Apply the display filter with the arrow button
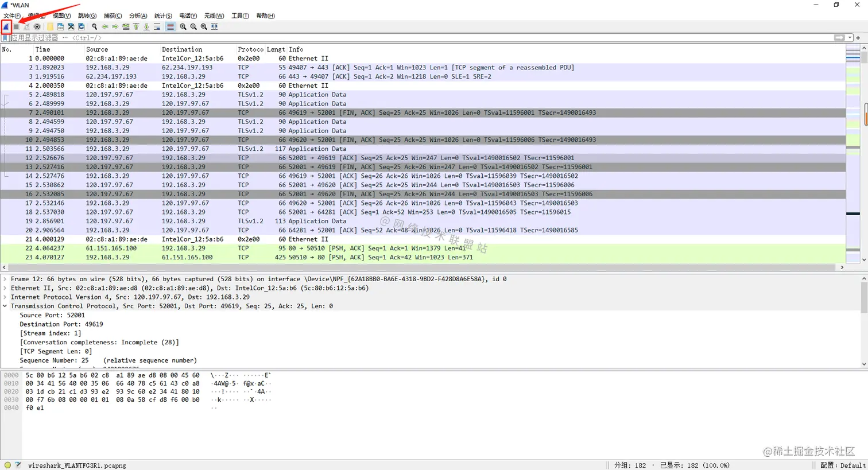This screenshot has height=470, width=868. tap(840, 38)
